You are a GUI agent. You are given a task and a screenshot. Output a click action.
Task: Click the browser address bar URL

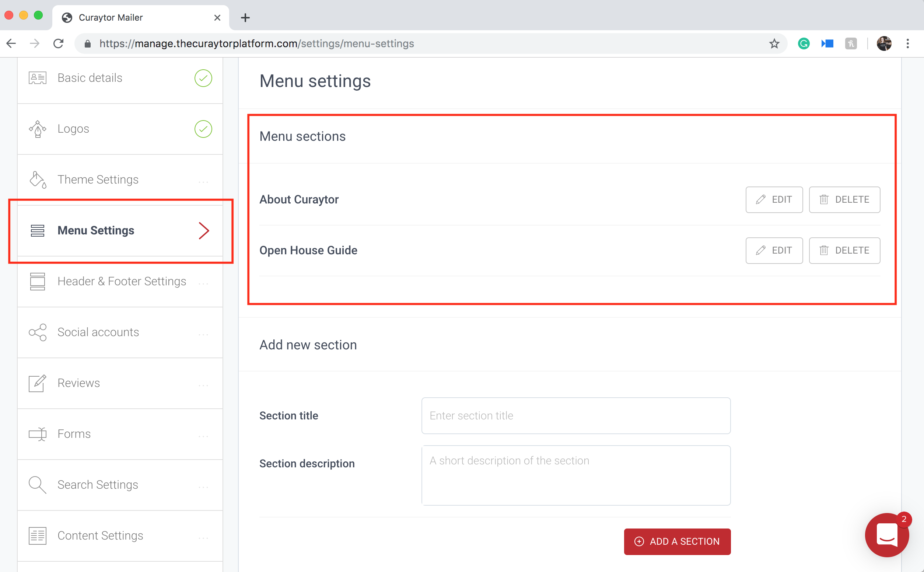[x=257, y=43]
